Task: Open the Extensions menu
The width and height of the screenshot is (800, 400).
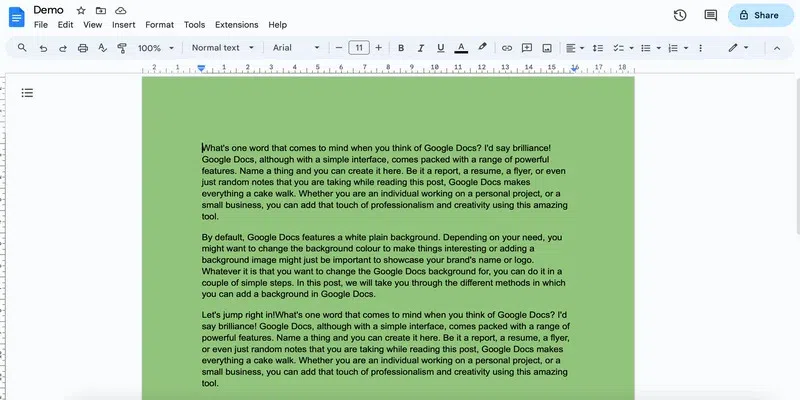Action: click(237, 24)
